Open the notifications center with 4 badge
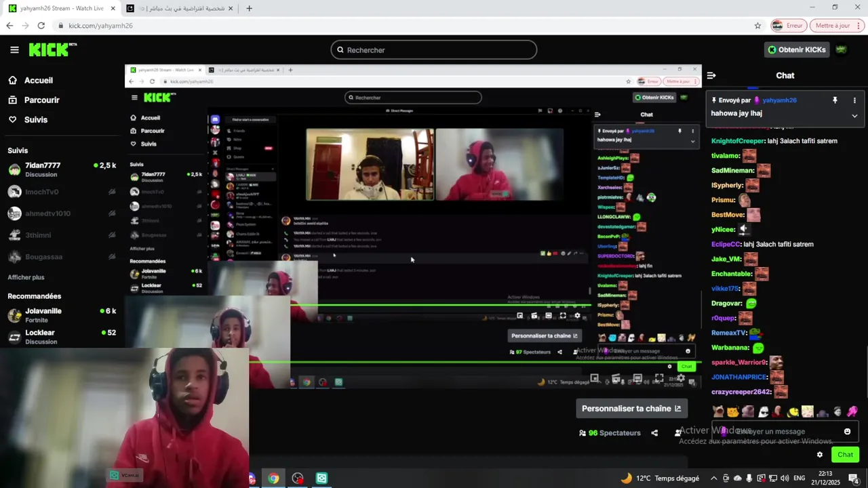868x488 pixels. [x=854, y=479]
